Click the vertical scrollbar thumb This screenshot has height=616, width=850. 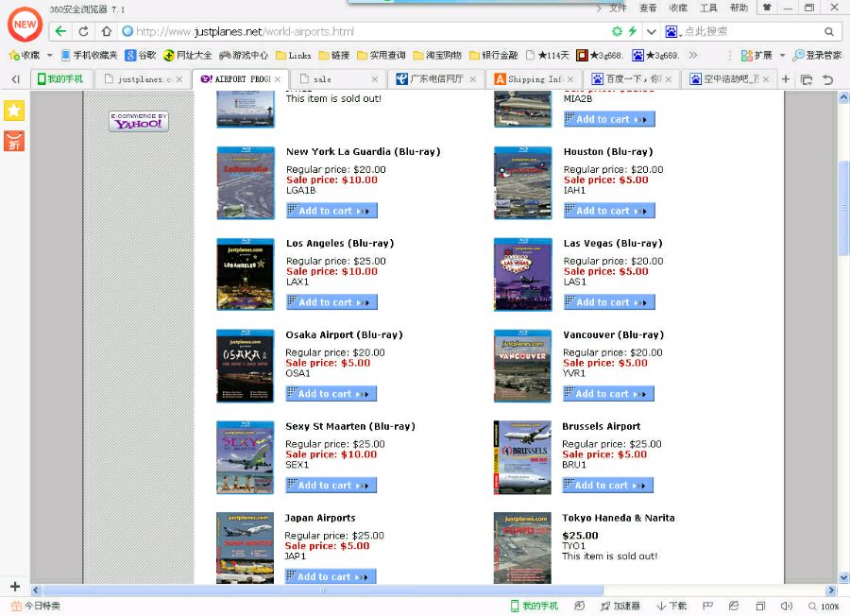tap(844, 208)
